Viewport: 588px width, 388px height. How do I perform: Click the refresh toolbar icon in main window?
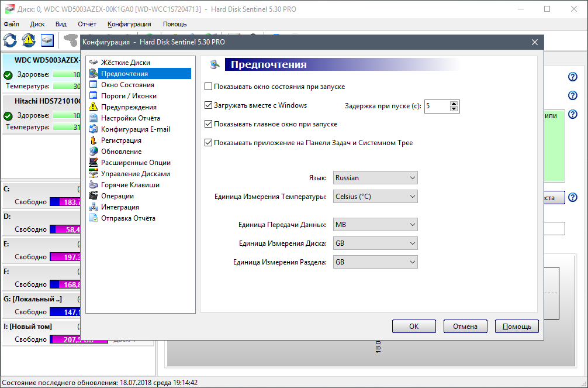click(x=10, y=40)
